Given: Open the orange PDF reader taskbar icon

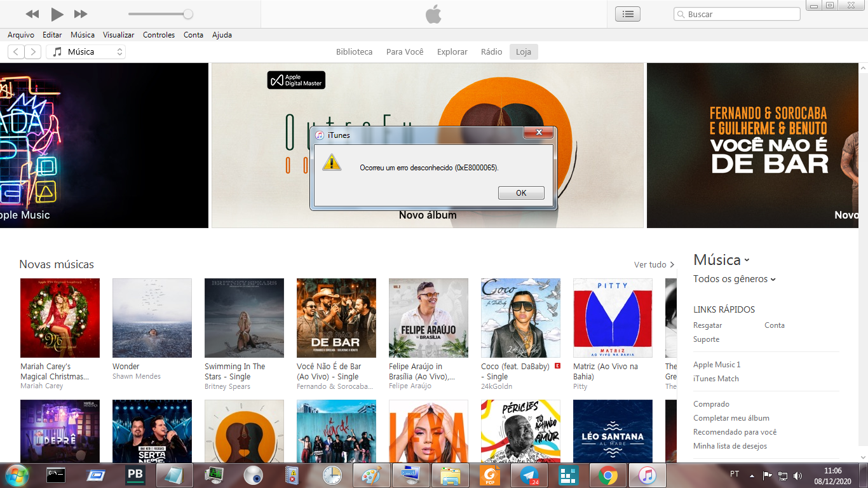Looking at the screenshot, I should coord(489,475).
